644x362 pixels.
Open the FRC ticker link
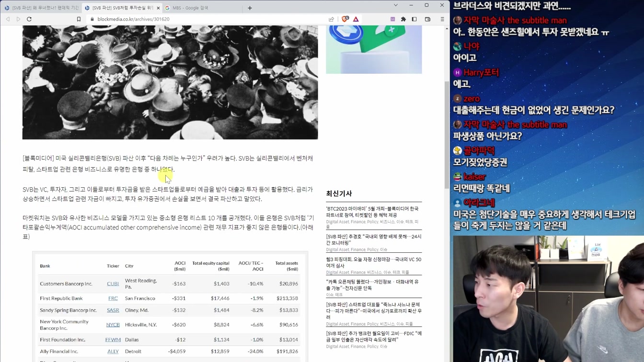[113, 298]
